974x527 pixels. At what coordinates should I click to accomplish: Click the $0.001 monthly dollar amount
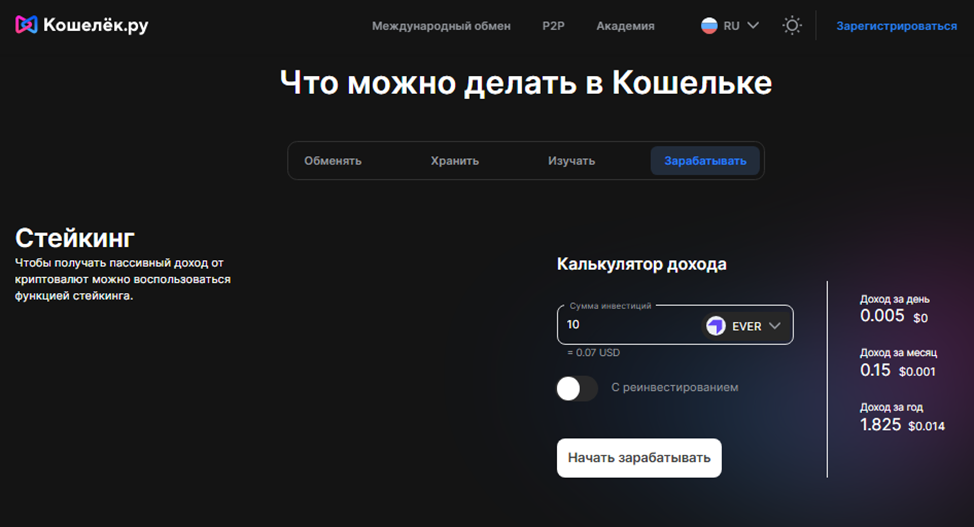click(x=917, y=372)
